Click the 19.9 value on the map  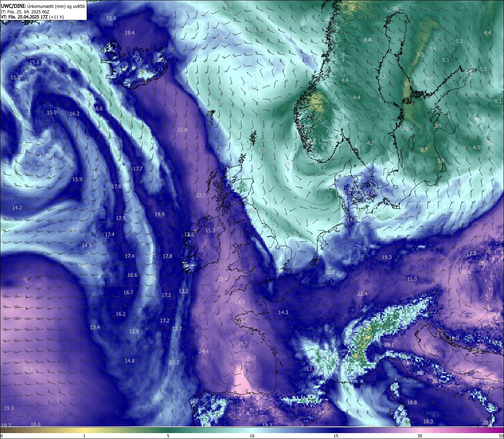(159, 215)
